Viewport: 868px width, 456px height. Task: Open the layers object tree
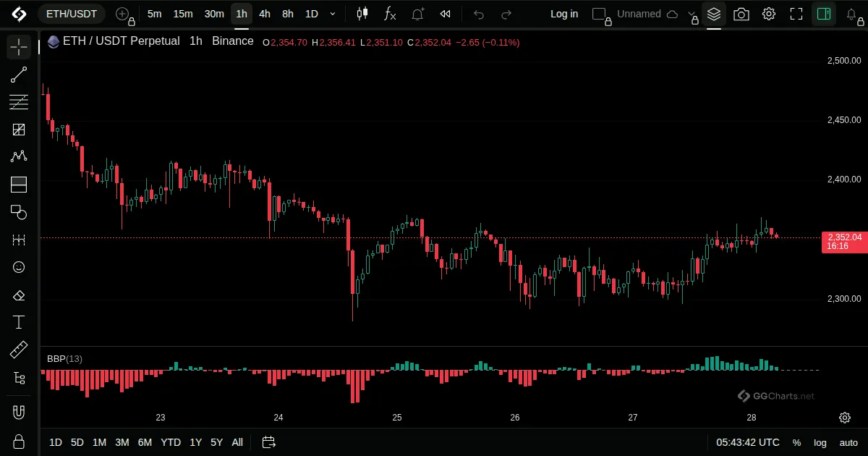click(714, 14)
